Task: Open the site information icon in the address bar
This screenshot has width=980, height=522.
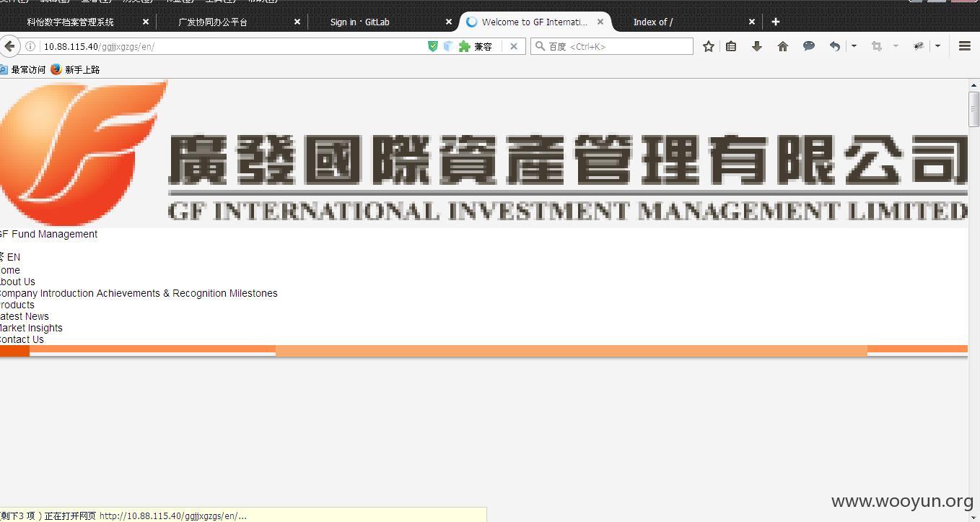Action: pos(30,46)
